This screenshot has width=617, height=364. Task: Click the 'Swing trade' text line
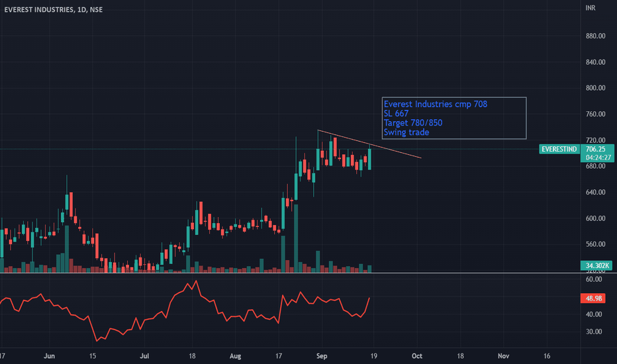tap(406, 132)
